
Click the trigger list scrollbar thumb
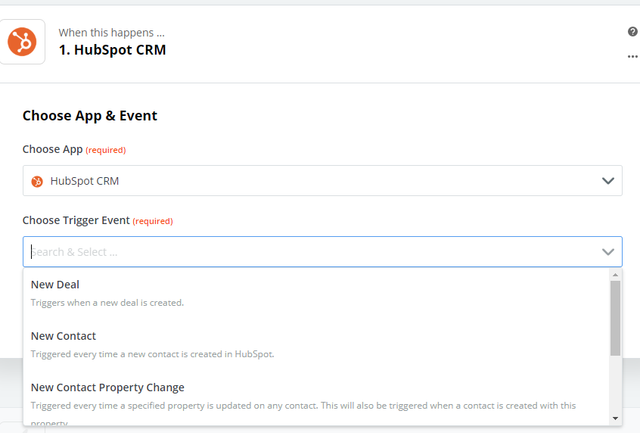[615, 318]
